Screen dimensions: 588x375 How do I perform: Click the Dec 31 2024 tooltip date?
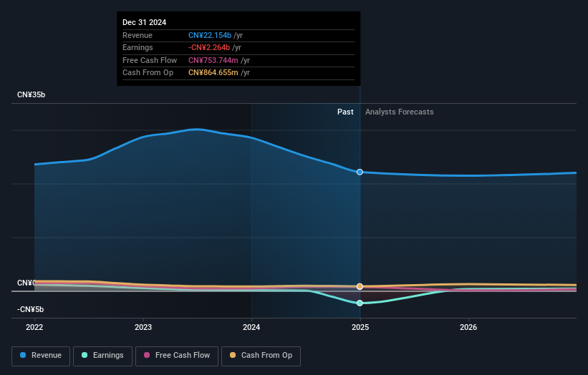tap(145, 22)
